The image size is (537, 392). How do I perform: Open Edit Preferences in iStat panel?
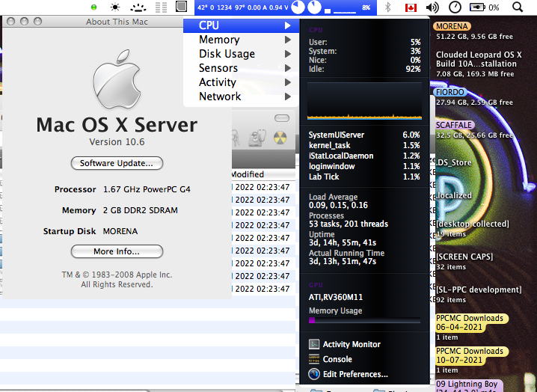coord(348,374)
